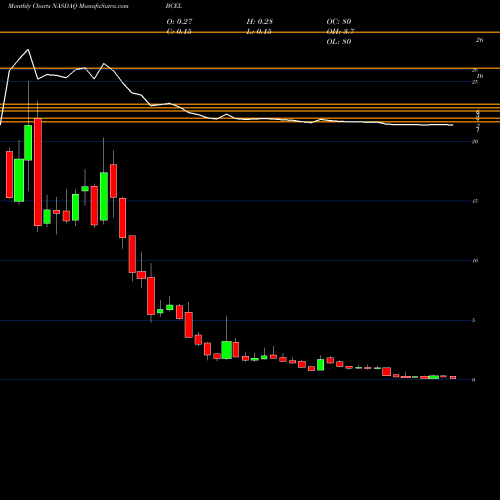Click the 'Monthly Charts NASDAQ MunafaSutra.com' title text
Screen dimensions: 500x500
tap(68, 6)
